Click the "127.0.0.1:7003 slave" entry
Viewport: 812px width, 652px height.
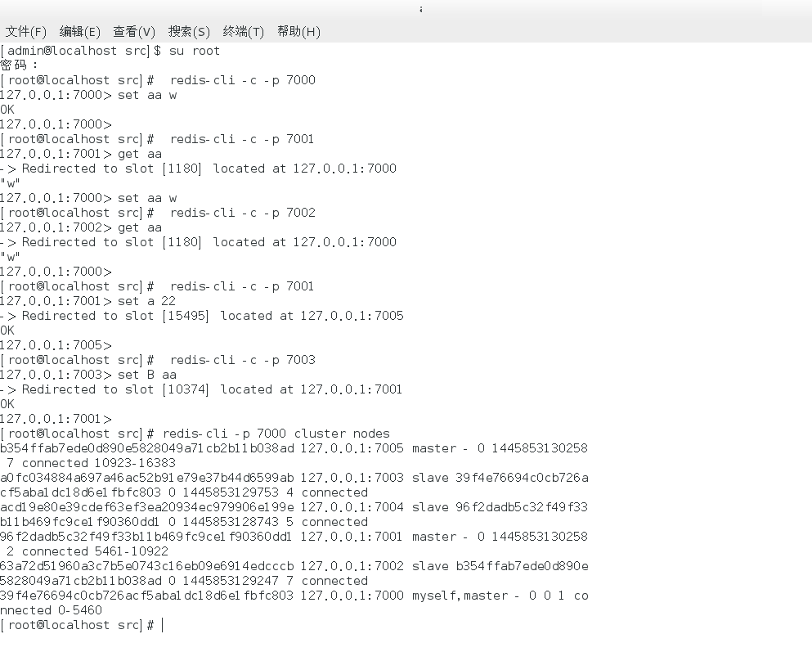[x=375, y=478]
